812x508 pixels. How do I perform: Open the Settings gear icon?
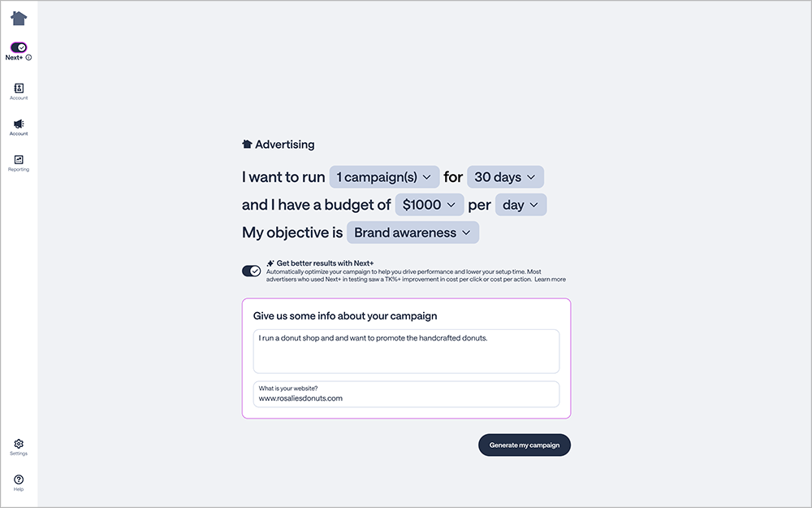[x=19, y=444]
